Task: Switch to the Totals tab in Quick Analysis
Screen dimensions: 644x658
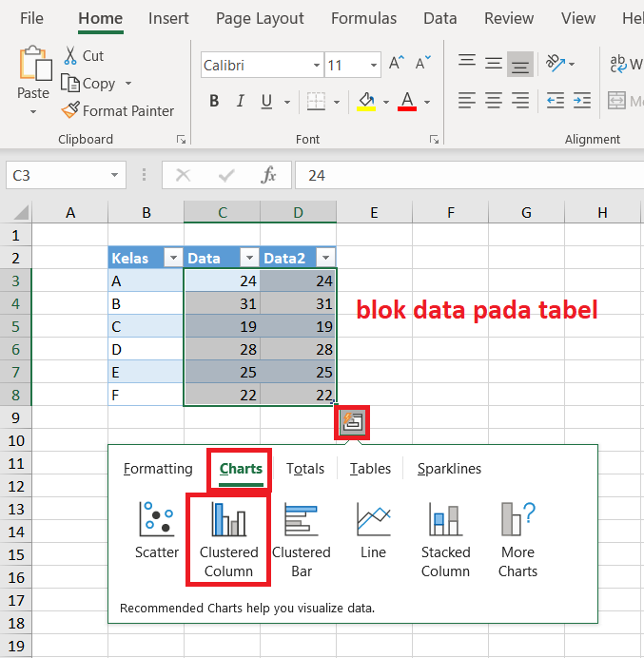Action: tap(305, 469)
